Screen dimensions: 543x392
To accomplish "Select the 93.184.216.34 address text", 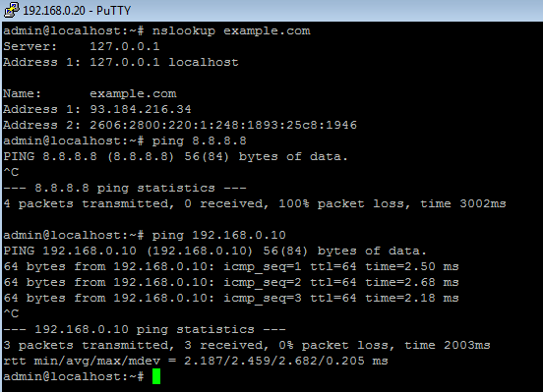I will tap(141, 109).
